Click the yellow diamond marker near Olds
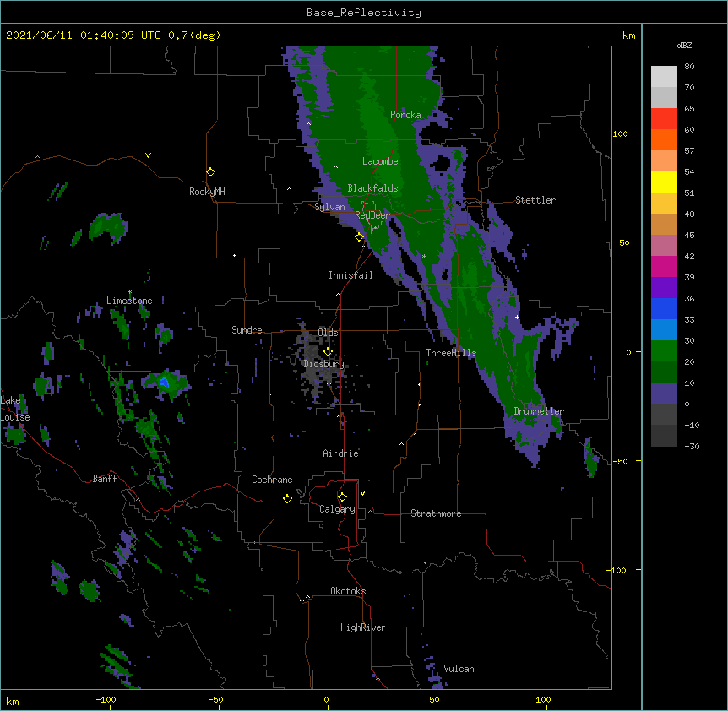The width and height of the screenshot is (728, 711). (328, 352)
